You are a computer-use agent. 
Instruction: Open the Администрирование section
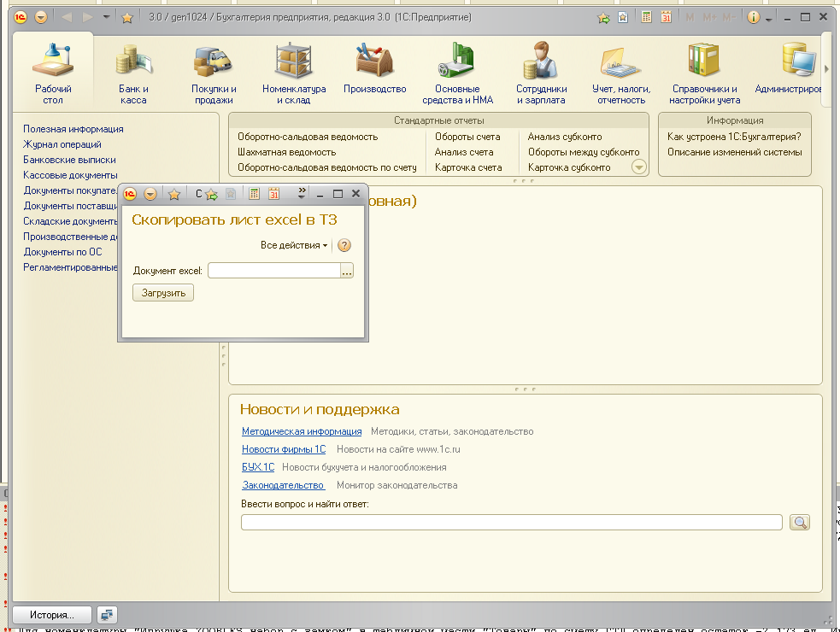(788, 67)
